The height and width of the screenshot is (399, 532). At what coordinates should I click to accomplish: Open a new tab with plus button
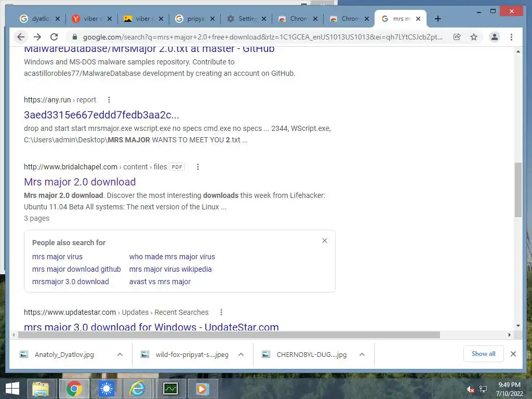pyautogui.click(x=437, y=19)
